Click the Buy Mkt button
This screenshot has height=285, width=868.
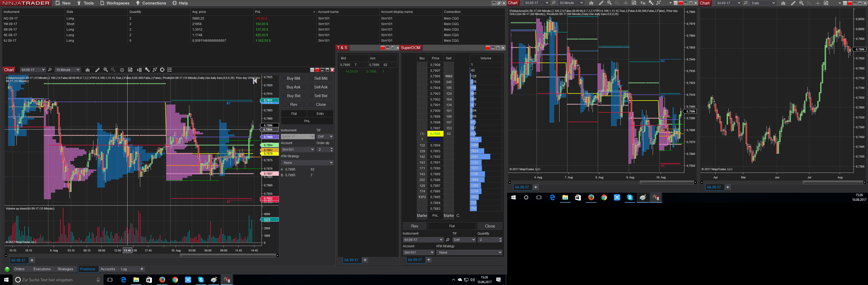point(293,78)
